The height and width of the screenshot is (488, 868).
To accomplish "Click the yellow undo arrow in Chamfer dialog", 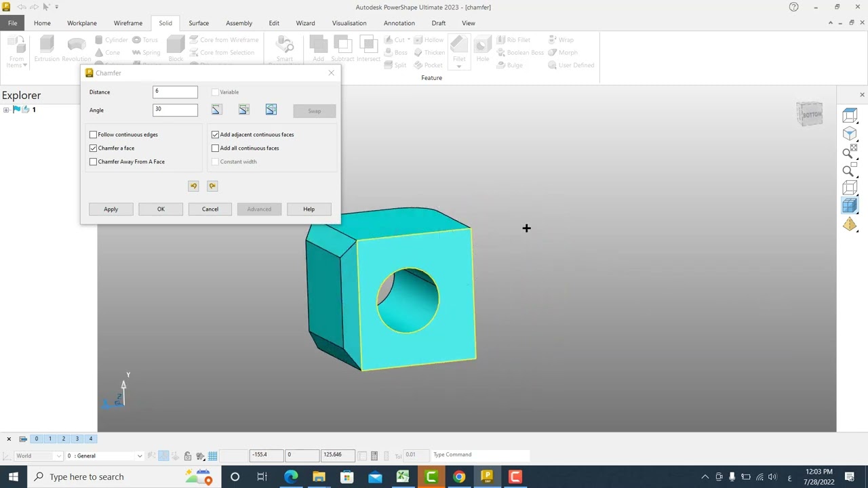I will [193, 186].
